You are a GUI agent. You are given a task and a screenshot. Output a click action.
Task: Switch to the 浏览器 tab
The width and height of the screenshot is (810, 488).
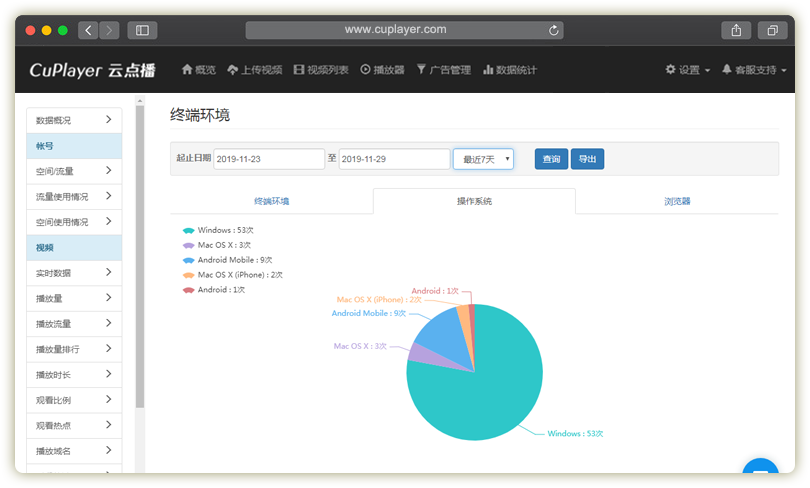(677, 201)
